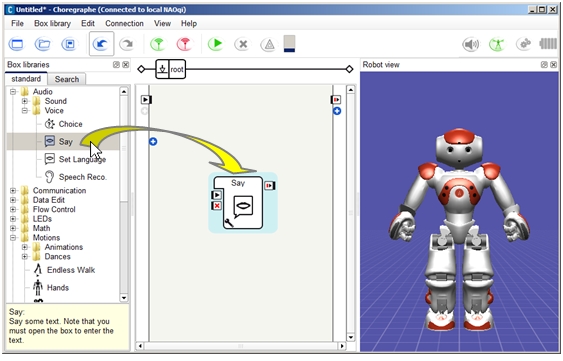563x361 pixels.
Task: Click the red Disconnect icon
Action: 185,44
